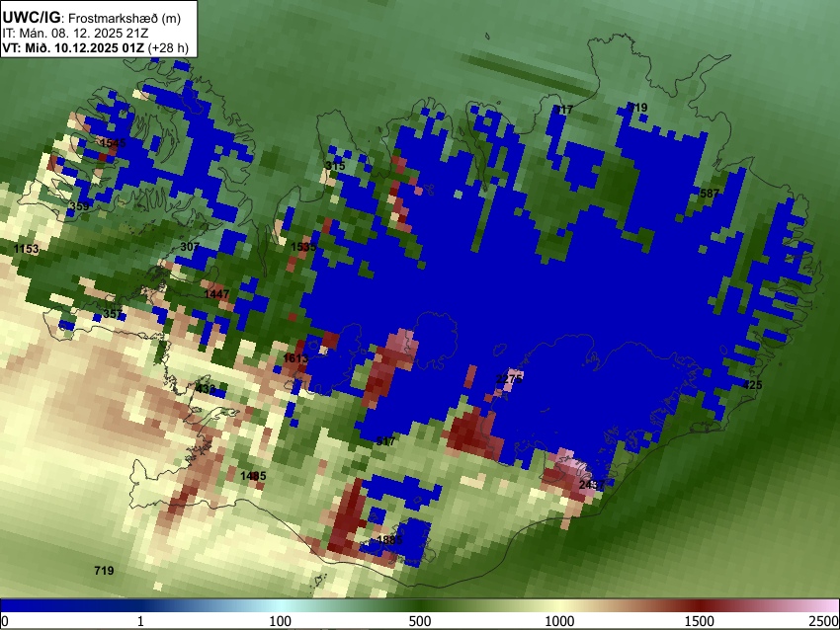Click the pale pink end of the color scale

pyautogui.click(x=828, y=606)
